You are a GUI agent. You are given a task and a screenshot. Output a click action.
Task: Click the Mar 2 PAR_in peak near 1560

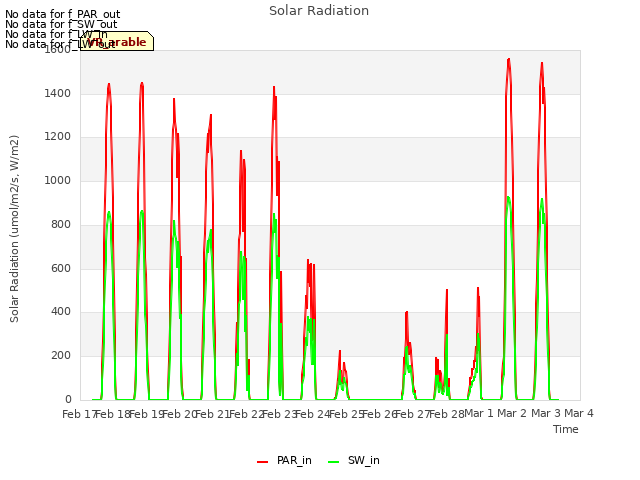coord(509,60)
